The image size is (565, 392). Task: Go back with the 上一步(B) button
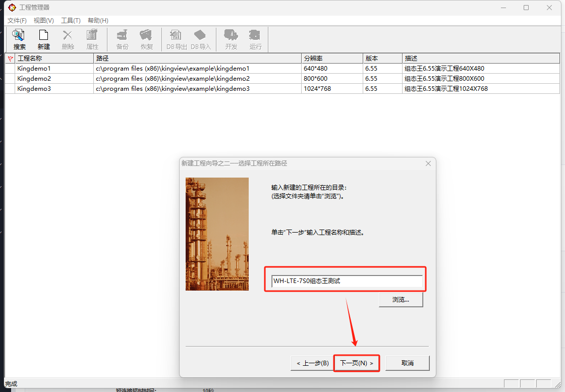(x=312, y=363)
